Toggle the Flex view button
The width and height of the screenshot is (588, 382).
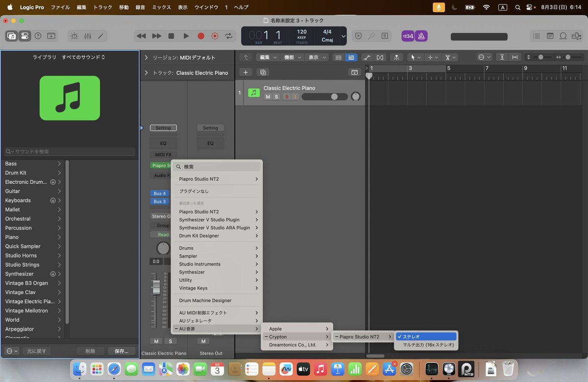coord(380,57)
